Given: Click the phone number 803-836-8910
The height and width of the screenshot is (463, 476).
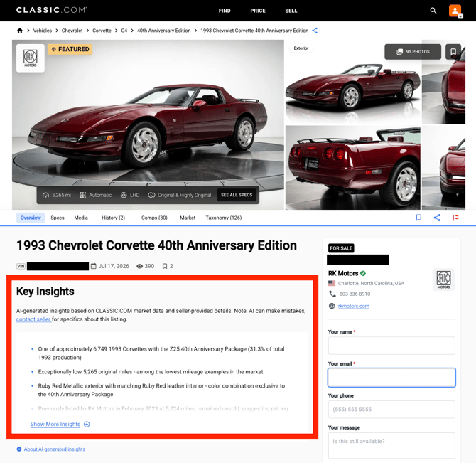Looking at the screenshot, I should (355, 294).
